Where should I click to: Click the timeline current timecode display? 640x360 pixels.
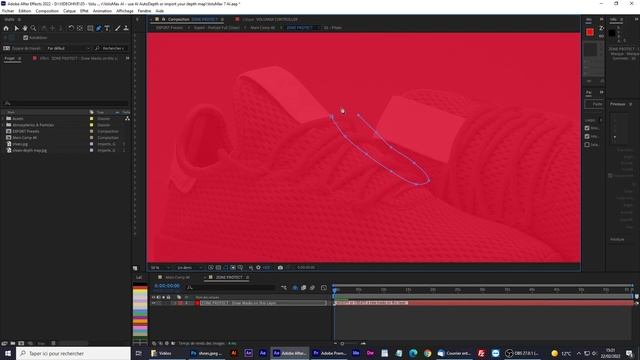[167, 286]
